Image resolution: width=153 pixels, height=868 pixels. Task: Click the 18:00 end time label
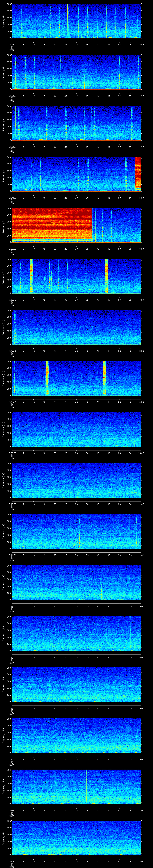pyautogui.click(x=141, y=861)
